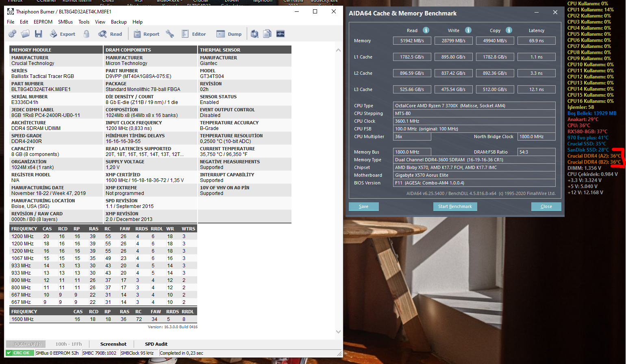Click the DRAM:FSB Ratio value 54:3
This screenshot has width=626, height=364.
click(x=537, y=152)
